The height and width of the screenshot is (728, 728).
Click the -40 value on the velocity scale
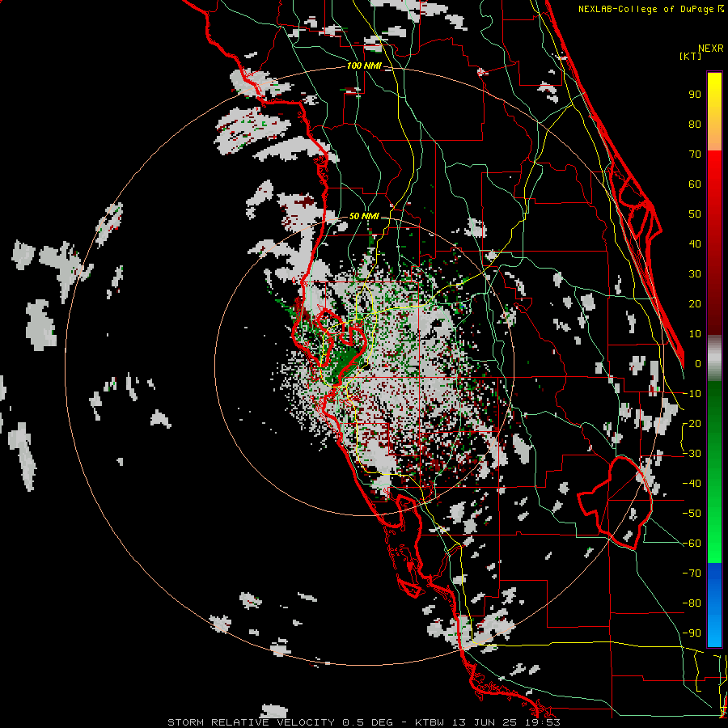tap(692, 484)
